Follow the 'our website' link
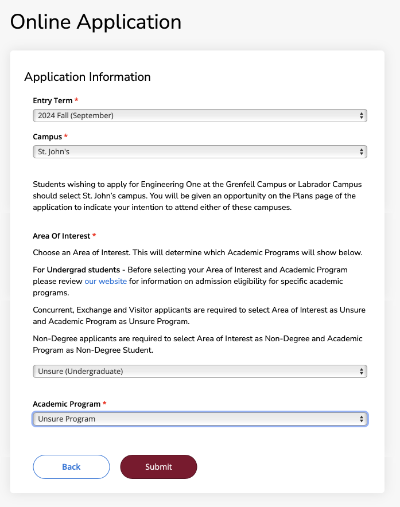400x507 pixels. coord(106,281)
